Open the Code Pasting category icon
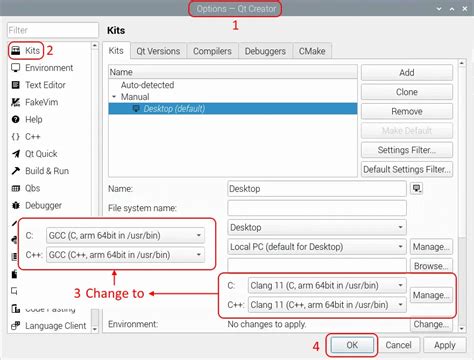 point(16,309)
